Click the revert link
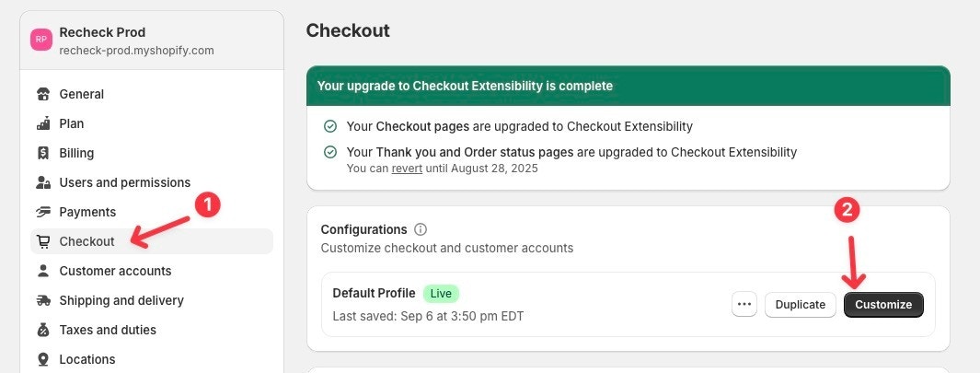Screen dimensions: 980x373 [x=407, y=169]
